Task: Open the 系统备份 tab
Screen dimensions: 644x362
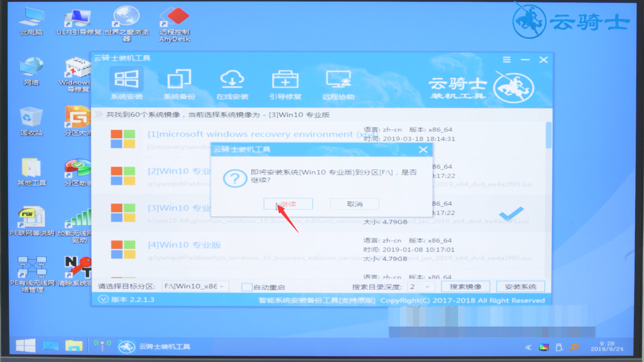Action: point(179,84)
